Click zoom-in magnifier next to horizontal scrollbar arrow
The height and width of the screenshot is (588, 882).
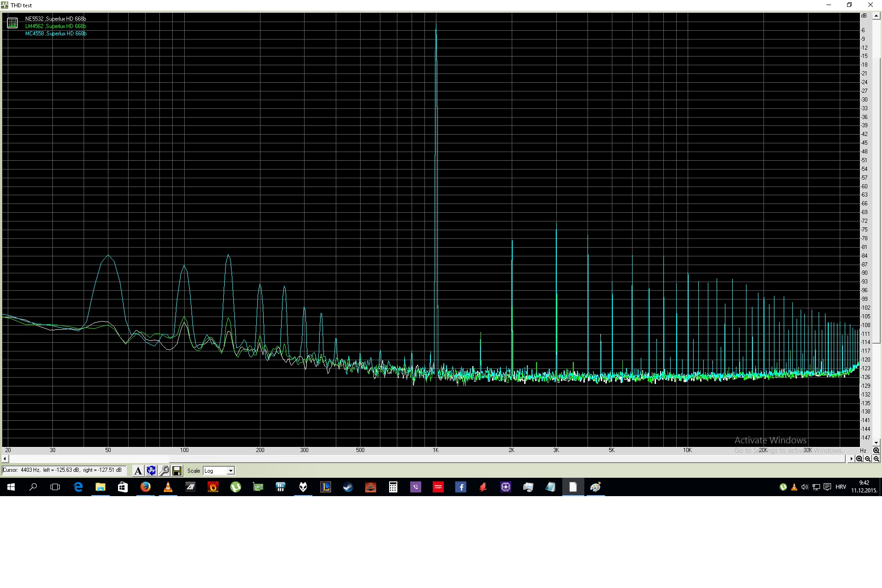(x=859, y=459)
